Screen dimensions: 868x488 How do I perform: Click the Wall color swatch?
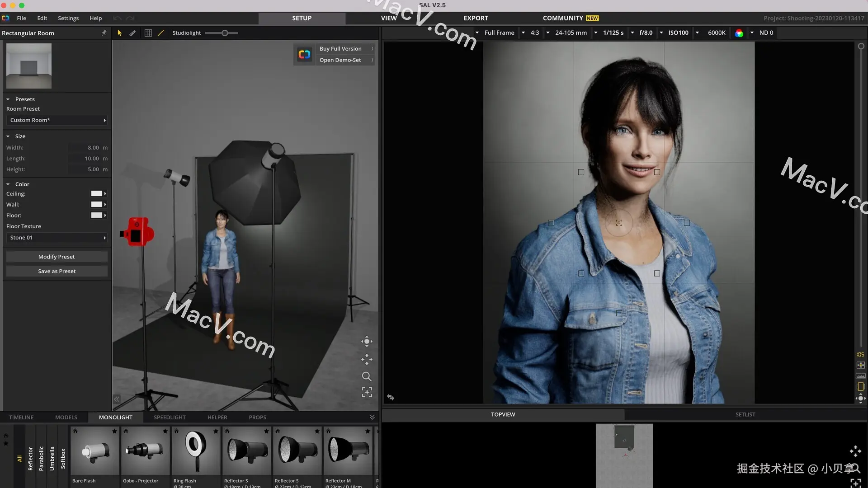97,205
